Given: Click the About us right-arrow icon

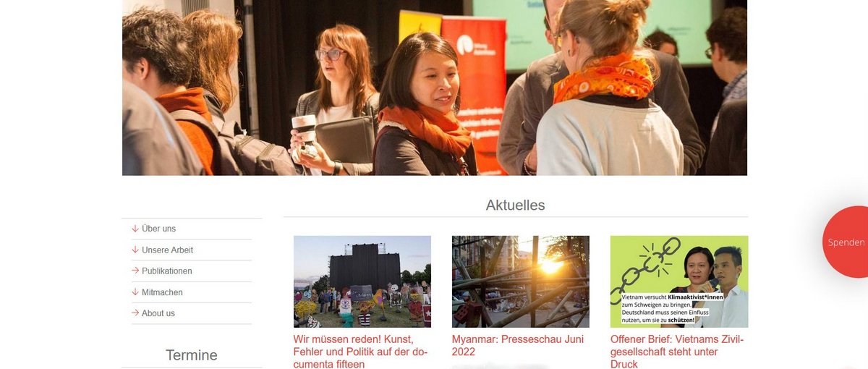Looking at the screenshot, I should pyautogui.click(x=135, y=313).
